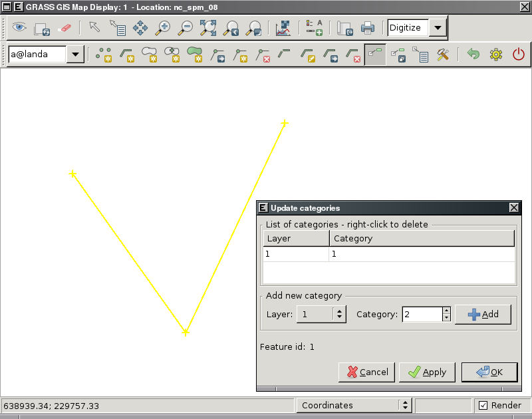Select the Digitize new boundary tool
The image size is (532, 419).
149,55
